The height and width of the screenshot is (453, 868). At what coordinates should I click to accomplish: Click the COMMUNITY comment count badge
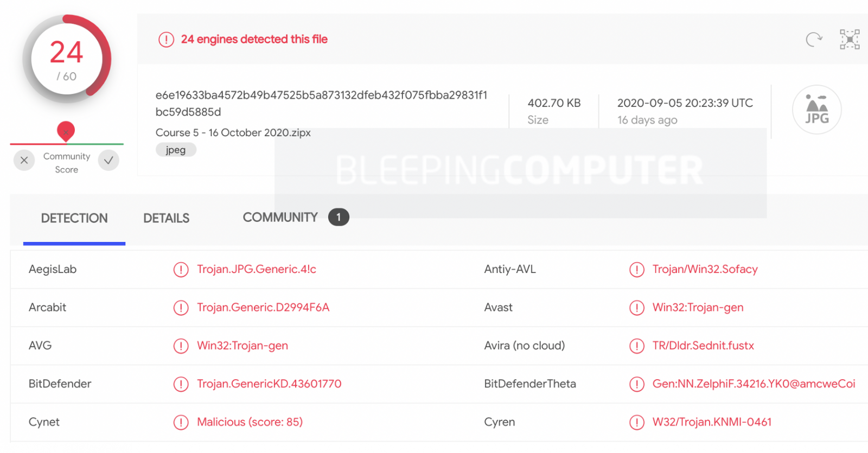click(339, 218)
